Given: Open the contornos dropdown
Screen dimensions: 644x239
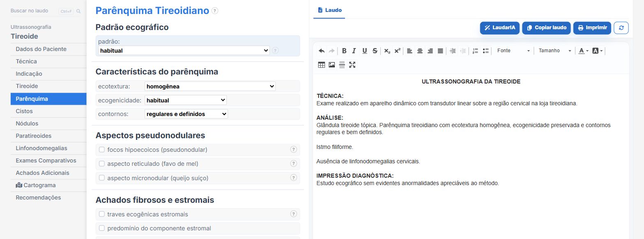Looking at the screenshot, I should click(x=186, y=114).
